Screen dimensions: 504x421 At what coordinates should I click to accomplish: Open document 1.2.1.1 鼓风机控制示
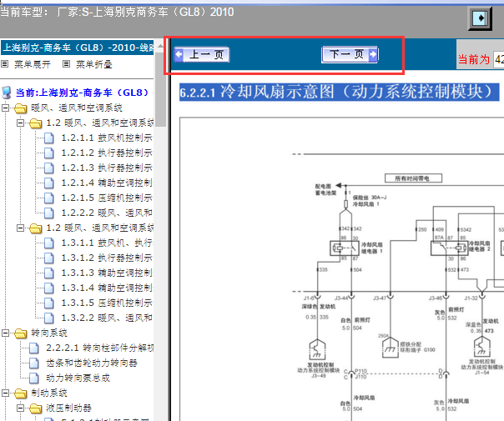click(x=107, y=138)
